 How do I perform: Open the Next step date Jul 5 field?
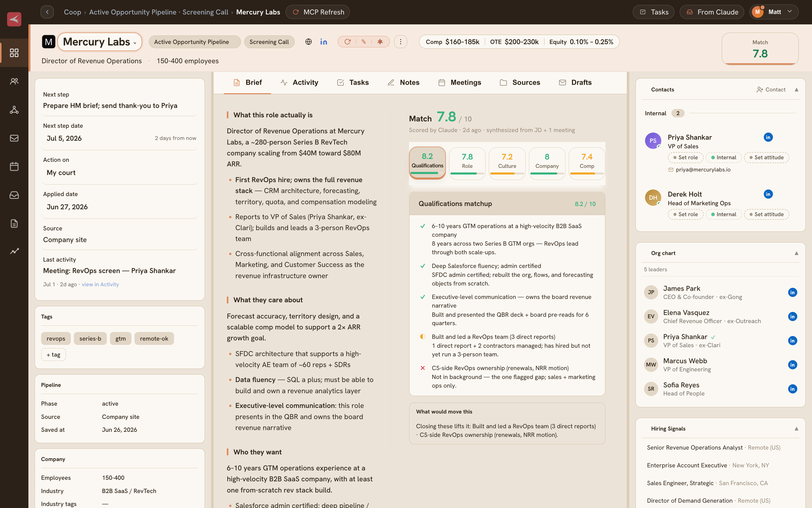click(120, 138)
